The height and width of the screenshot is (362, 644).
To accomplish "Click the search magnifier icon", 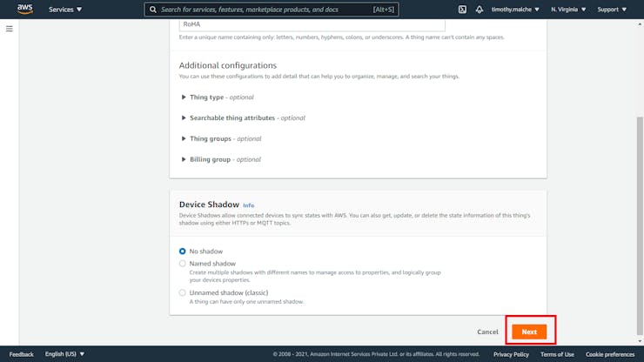I will pyautogui.click(x=153, y=10).
